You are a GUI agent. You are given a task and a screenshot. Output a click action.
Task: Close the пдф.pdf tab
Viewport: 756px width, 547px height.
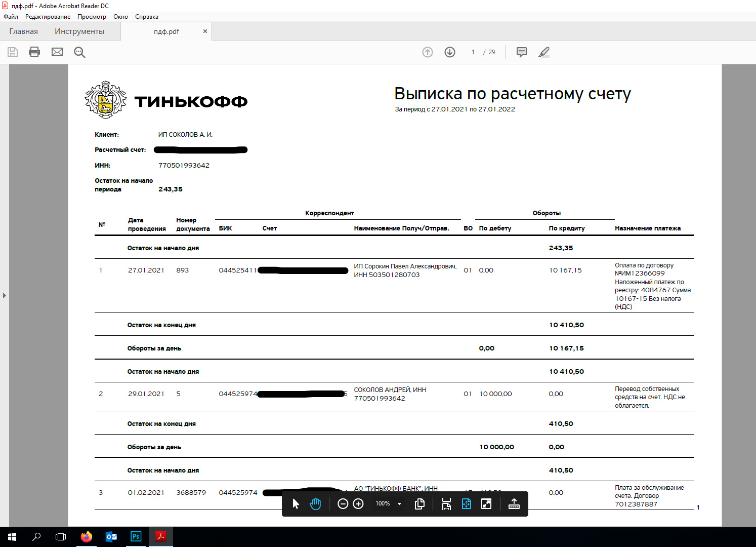tap(205, 31)
